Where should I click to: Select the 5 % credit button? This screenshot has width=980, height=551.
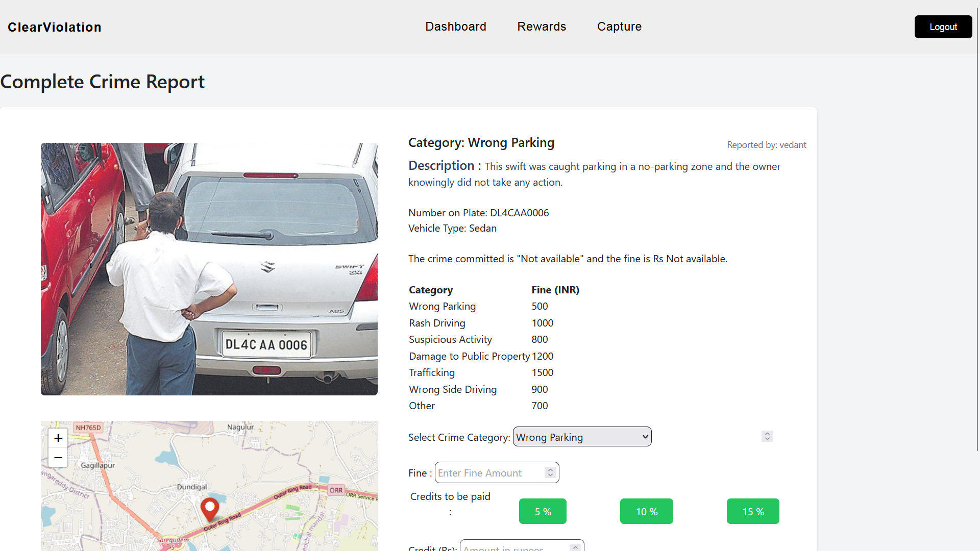[543, 511]
